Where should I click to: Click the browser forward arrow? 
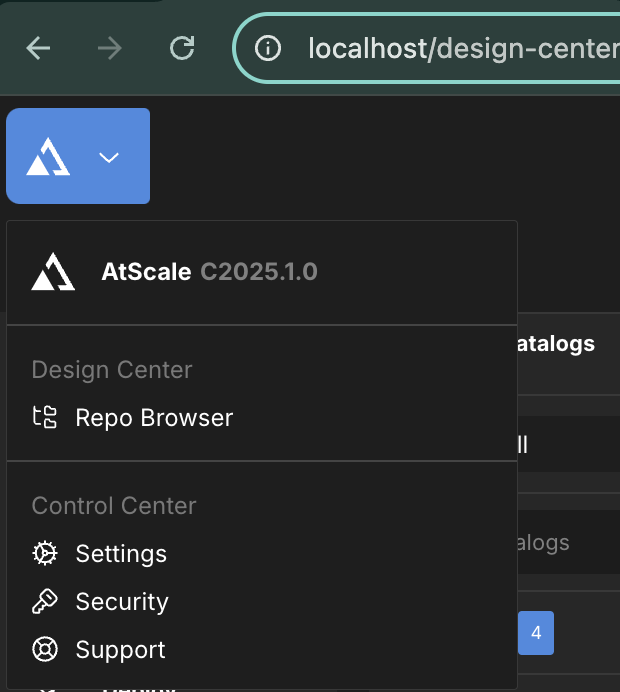tap(110, 48)
